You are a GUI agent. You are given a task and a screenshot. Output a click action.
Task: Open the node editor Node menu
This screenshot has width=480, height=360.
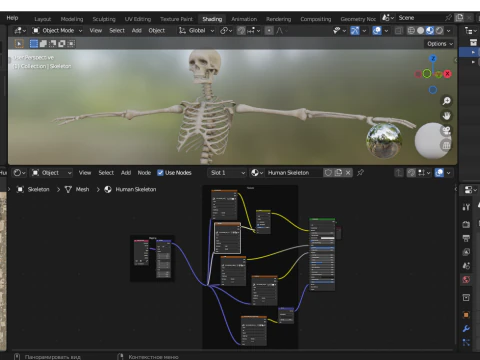click(144, 173)
